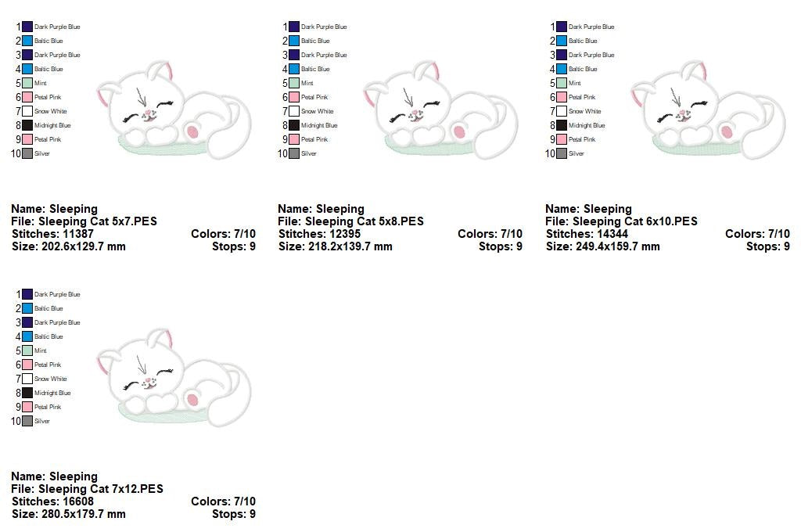Screen dimensions: 801x532
Task: Click the Baltic Blue swatch in the 5x7 chart
Action: [26, 40]
